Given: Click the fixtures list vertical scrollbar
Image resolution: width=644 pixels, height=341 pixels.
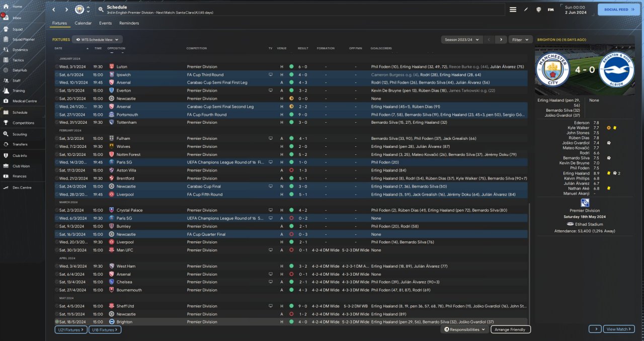Looking at the screenshot, I should [x=530, y=262].
